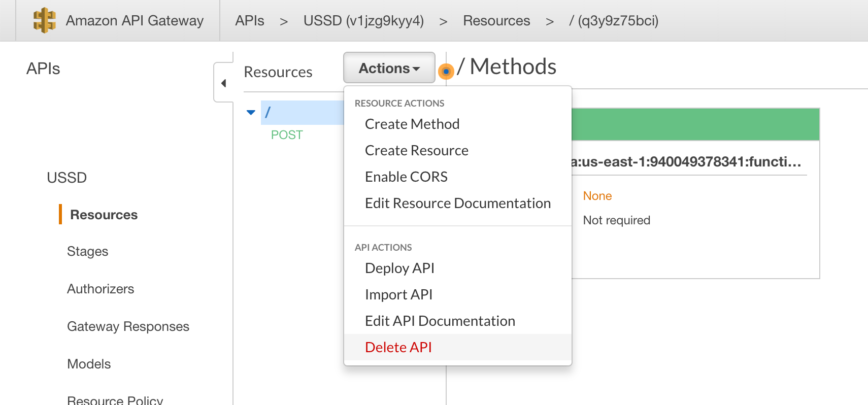Image resolution: width=868 pixels, height=405 pixels.
Task: Click the Not required API key text
Action: [617, 220]
